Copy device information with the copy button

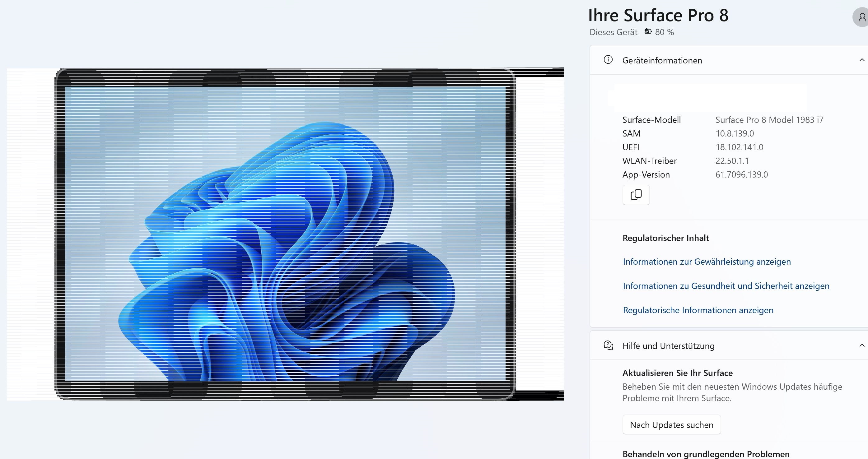click(636, 195)
